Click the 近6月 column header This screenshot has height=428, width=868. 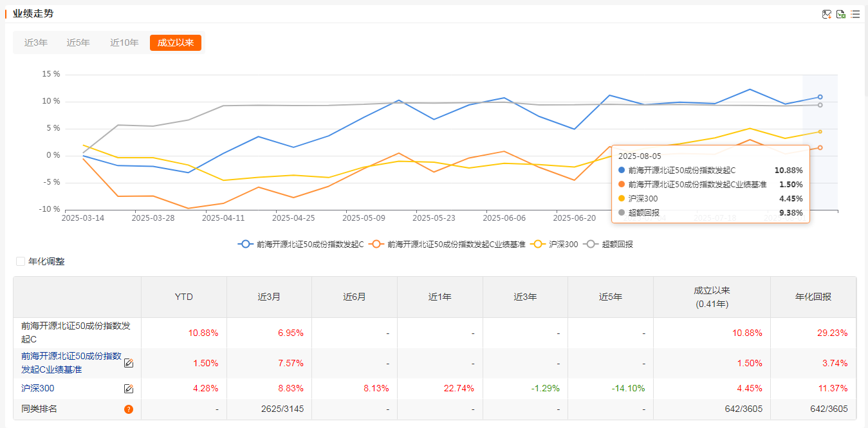[x=355, y=297]
